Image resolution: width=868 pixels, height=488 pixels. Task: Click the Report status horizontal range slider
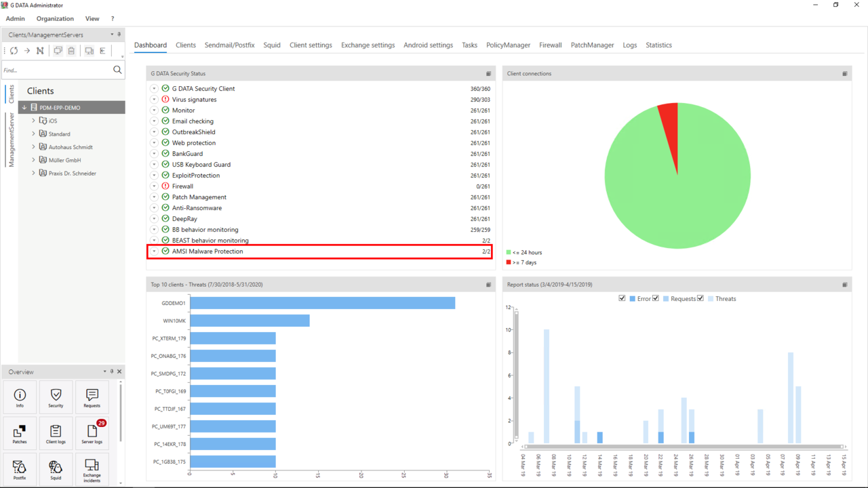pos(683,447)
